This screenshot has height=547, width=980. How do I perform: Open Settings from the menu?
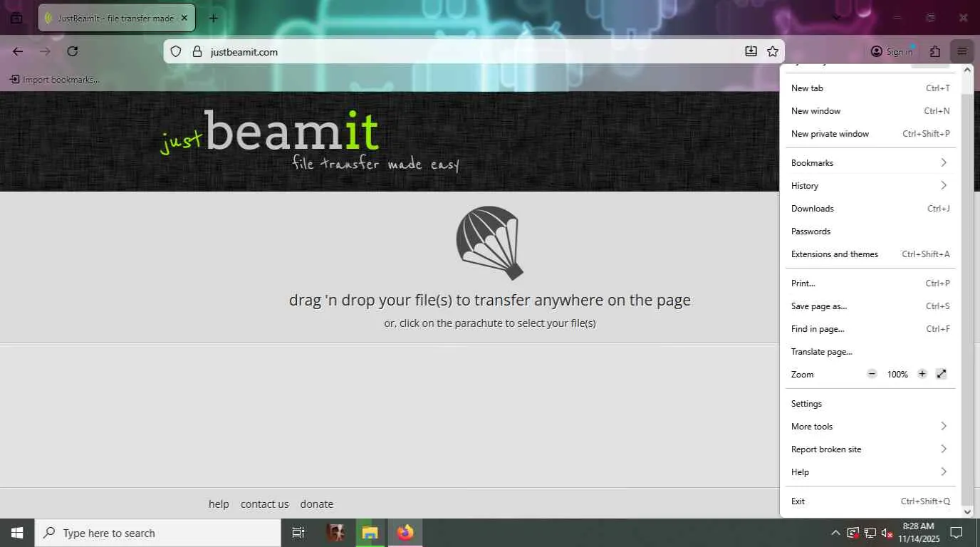click(x=870, y=404)
